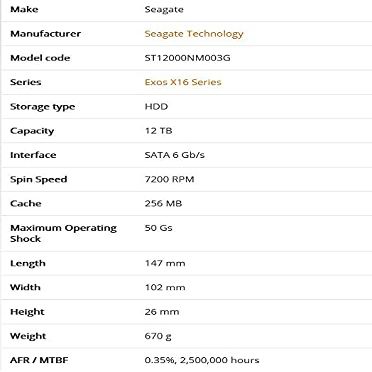
Task: Click the 670 g weight value
Action: click(158, 336)
